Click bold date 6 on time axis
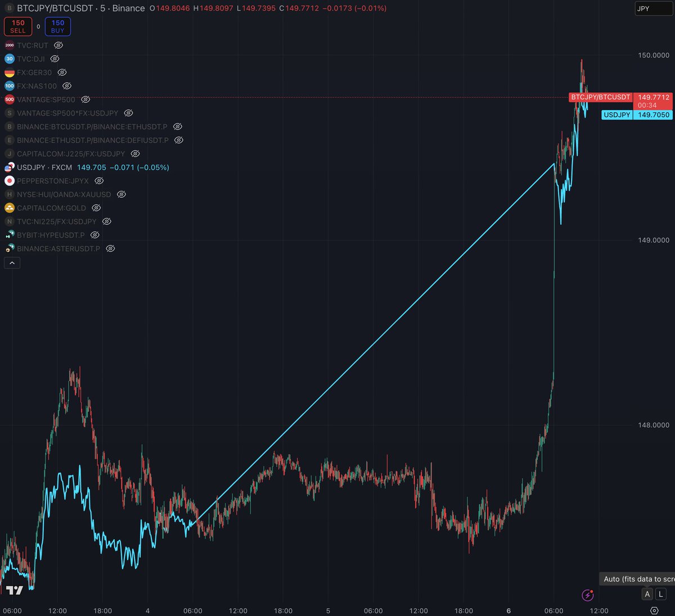The height and width of the screenshot is (616, 675). pos(508,611)
